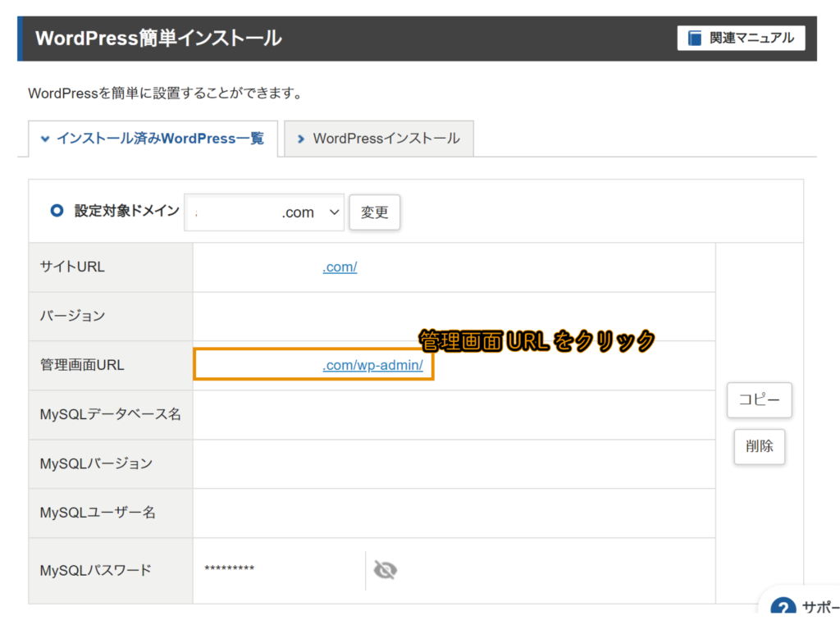Click the book icon beside 関連マニュアル
This screenshot has height=625, width=840.
(x=695, y=38)
